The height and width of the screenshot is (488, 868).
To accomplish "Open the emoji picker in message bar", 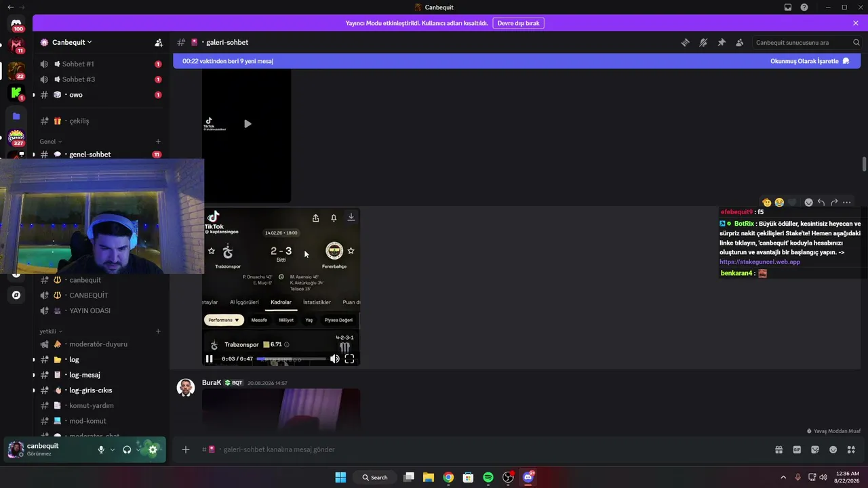I will (833, 449).
